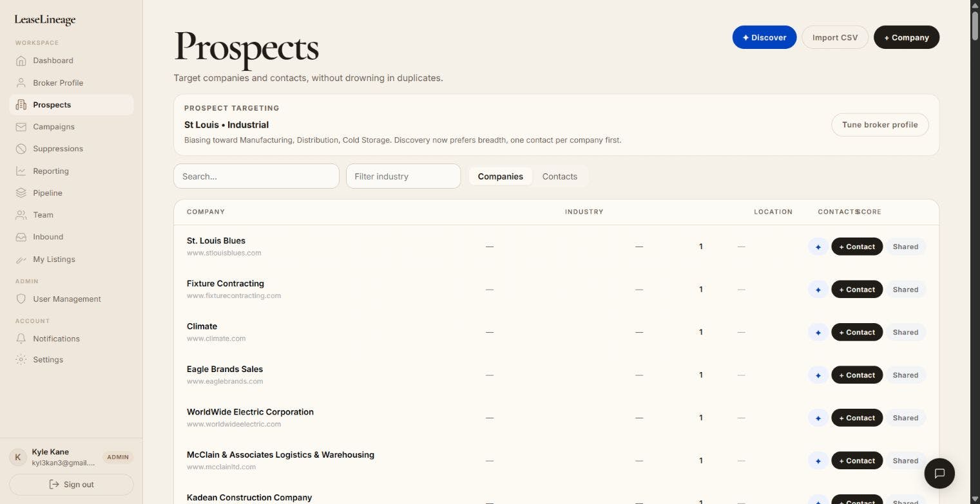Click the Climate company name
The width and height of the screenshot is (980, 504).
tap(202, 326)
